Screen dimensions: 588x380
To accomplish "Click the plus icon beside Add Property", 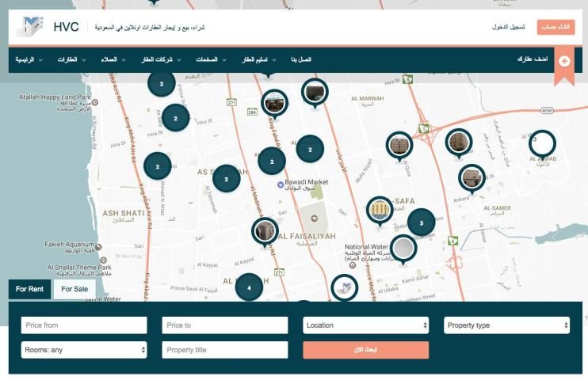I will click(x=563, y=60).
